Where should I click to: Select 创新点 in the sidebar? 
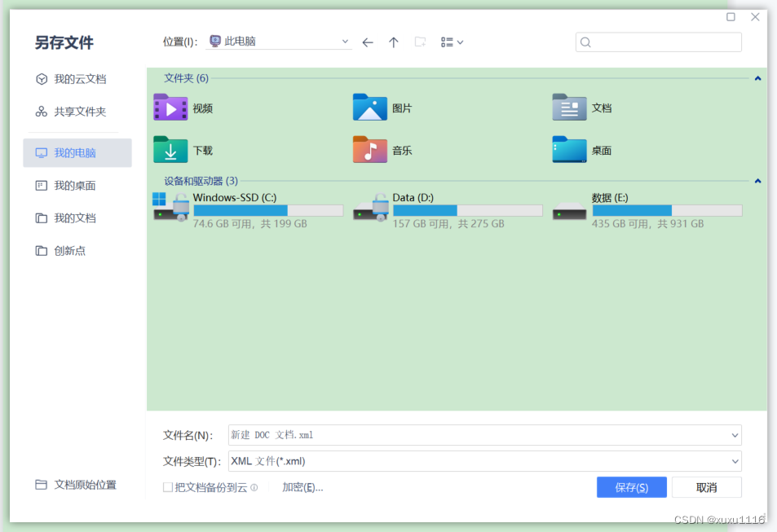click(x=77, y=251)
